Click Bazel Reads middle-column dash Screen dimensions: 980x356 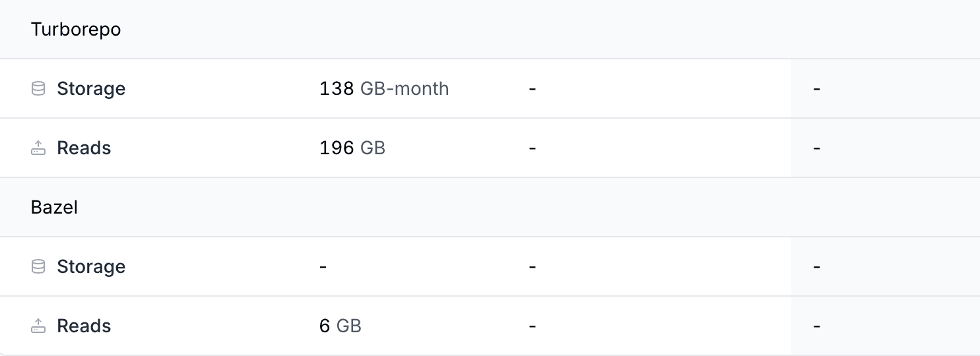(532, 326)
